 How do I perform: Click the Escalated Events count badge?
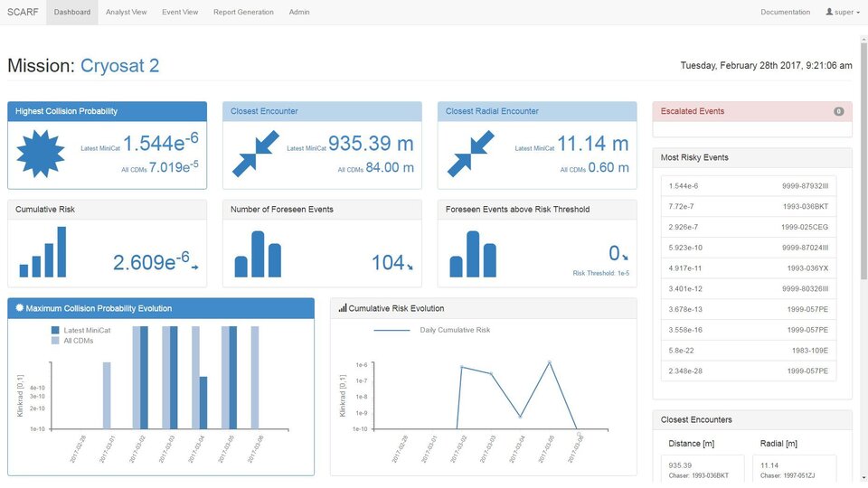pyautogui.click(x=839, y=111)
